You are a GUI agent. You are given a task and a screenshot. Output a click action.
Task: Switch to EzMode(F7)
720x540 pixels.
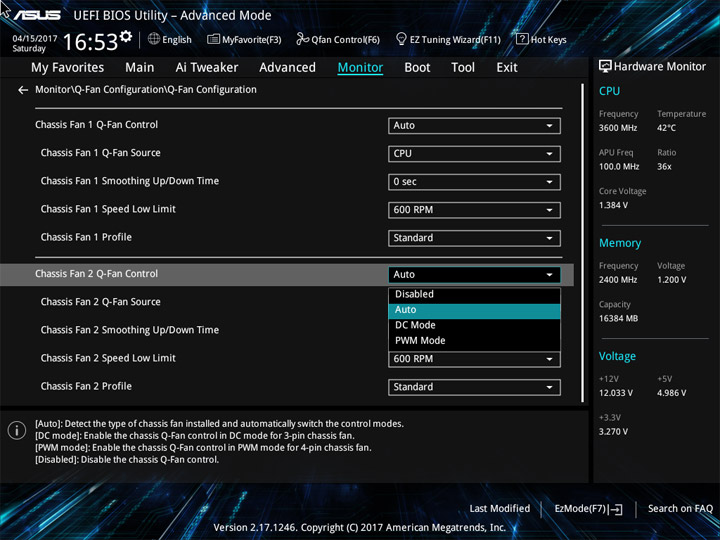coord(589,509)
